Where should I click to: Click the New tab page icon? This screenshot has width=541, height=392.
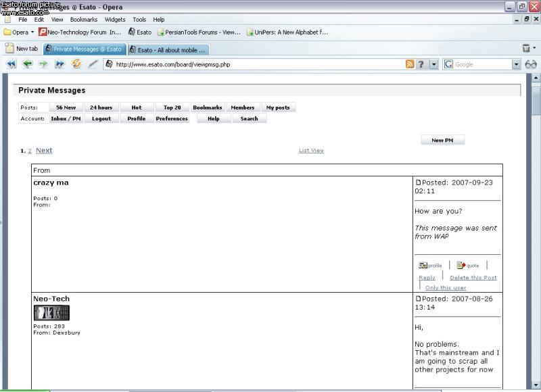tap(9, 48)
